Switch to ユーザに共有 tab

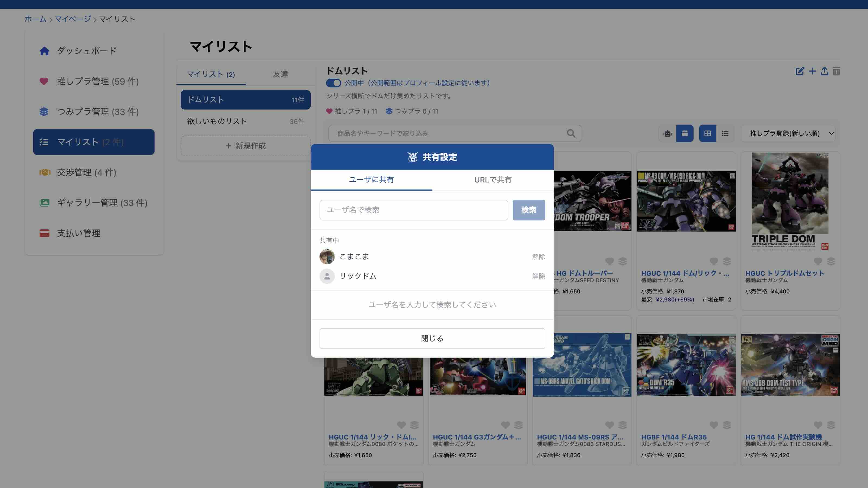click(371, 180)
